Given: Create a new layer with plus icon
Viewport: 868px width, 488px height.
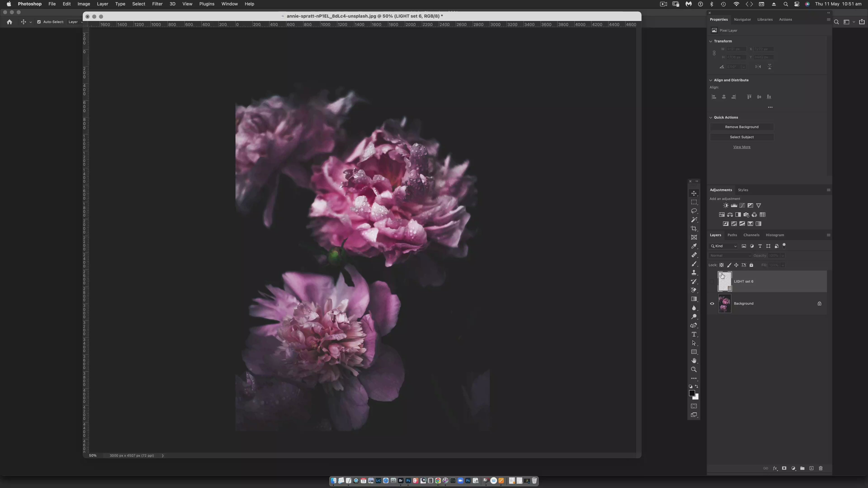Looking at the screenshot, I should [811, 469].
